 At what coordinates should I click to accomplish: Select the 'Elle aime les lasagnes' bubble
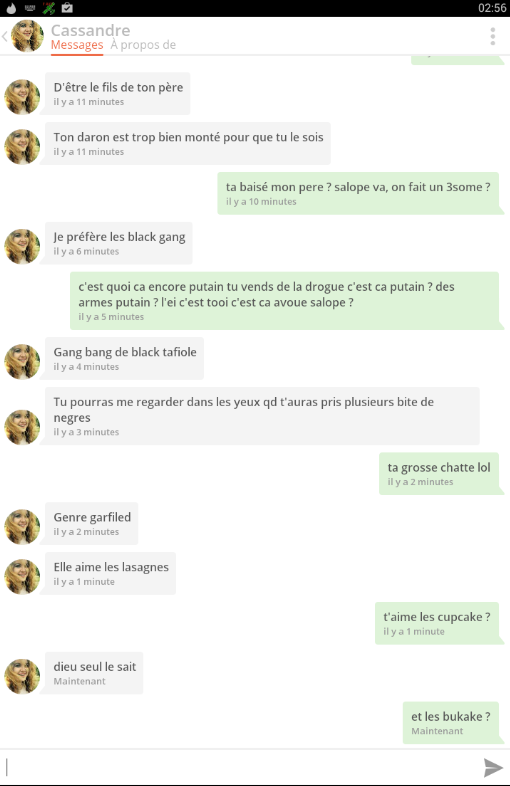[x=110, y=573]
